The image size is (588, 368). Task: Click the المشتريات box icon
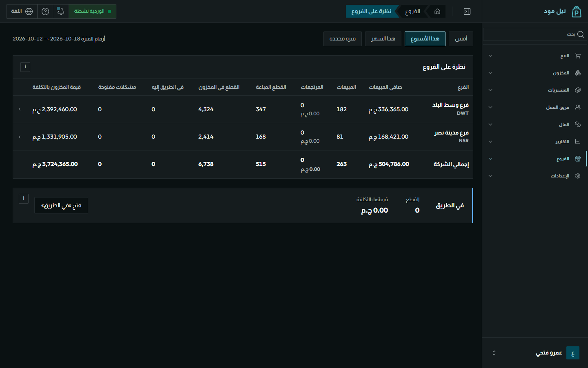pyautogui.click(x=578, y=90)
